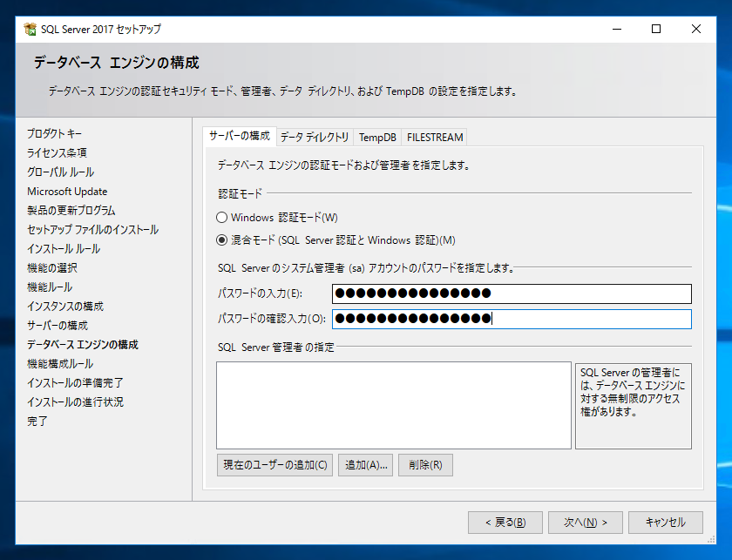Click the SQL Server 管理者 list box

[394, 405]
